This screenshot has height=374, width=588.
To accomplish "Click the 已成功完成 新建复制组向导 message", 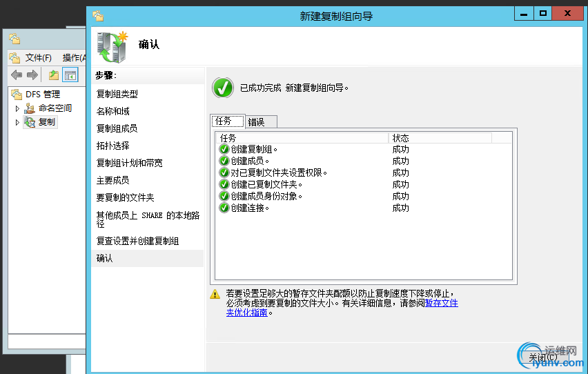I will [294, 88].
